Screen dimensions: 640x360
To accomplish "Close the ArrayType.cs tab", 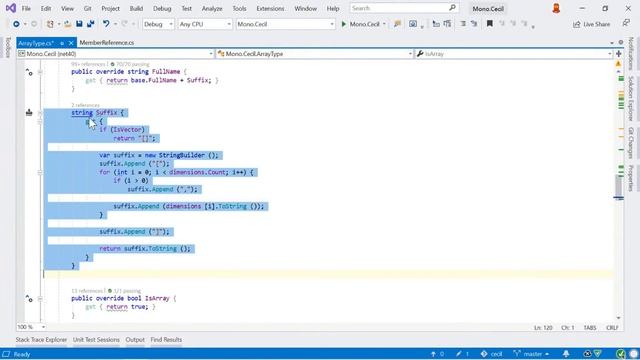I will coord(71,43).
